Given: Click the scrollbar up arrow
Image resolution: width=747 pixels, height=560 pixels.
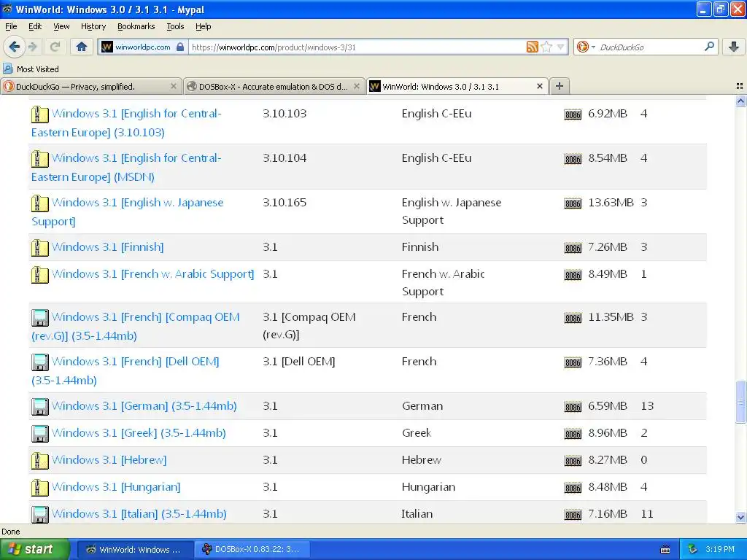Looking at the screenshot, I should click(740, 101).
